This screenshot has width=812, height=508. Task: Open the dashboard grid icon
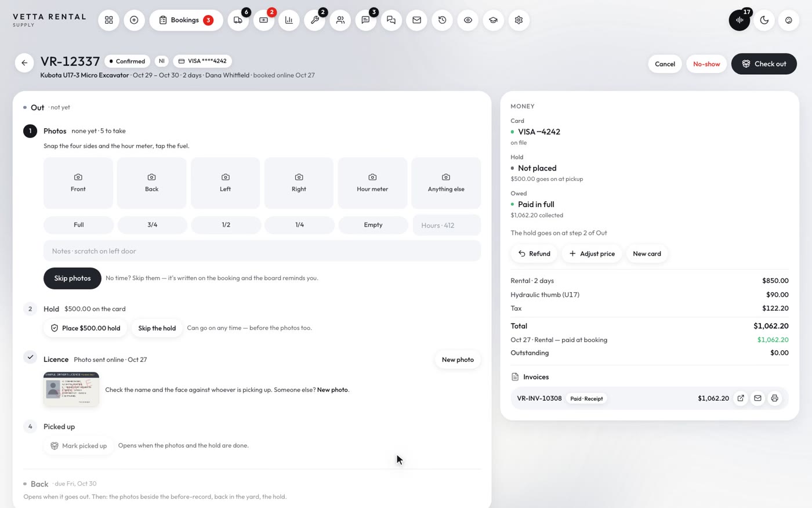tap(108, 20)
